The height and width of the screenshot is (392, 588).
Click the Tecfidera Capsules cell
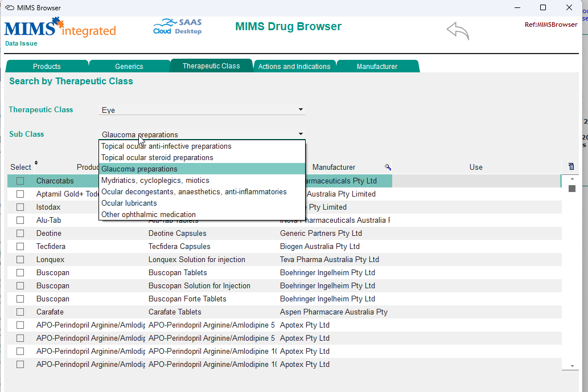179,247
